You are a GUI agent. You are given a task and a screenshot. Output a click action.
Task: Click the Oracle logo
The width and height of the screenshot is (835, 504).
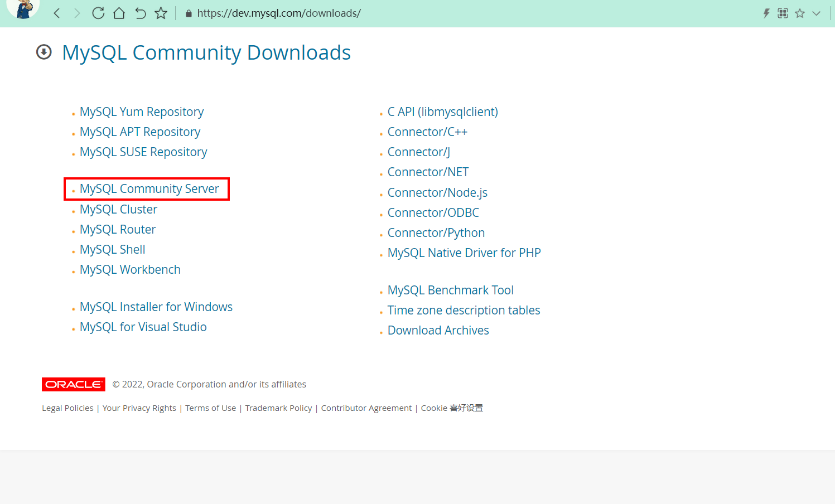(74, 384)
